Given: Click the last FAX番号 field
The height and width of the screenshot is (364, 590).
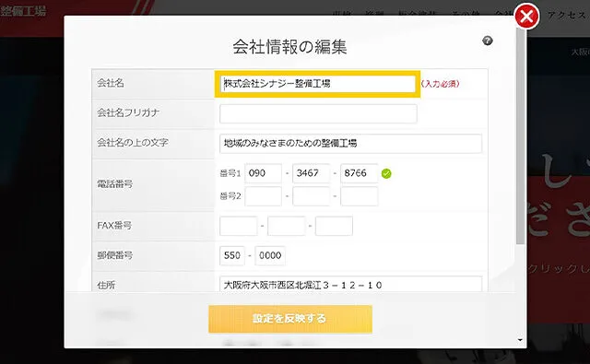Looking at the screenshot, I should pyautogui.click(x=334, y=226).
